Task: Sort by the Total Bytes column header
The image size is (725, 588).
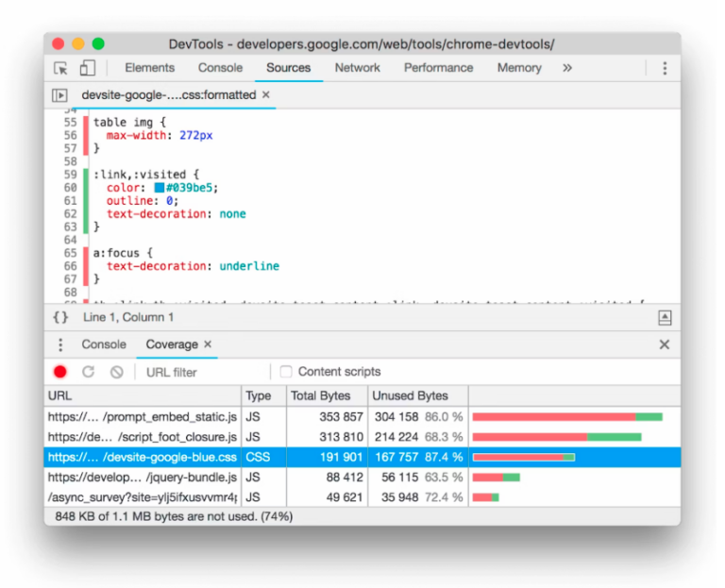Action: 328,396
